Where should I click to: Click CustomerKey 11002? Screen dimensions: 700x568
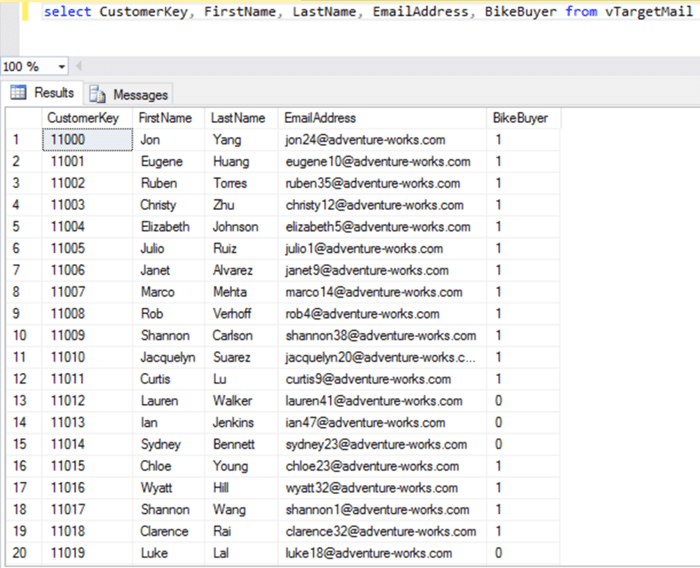point(67,183)
